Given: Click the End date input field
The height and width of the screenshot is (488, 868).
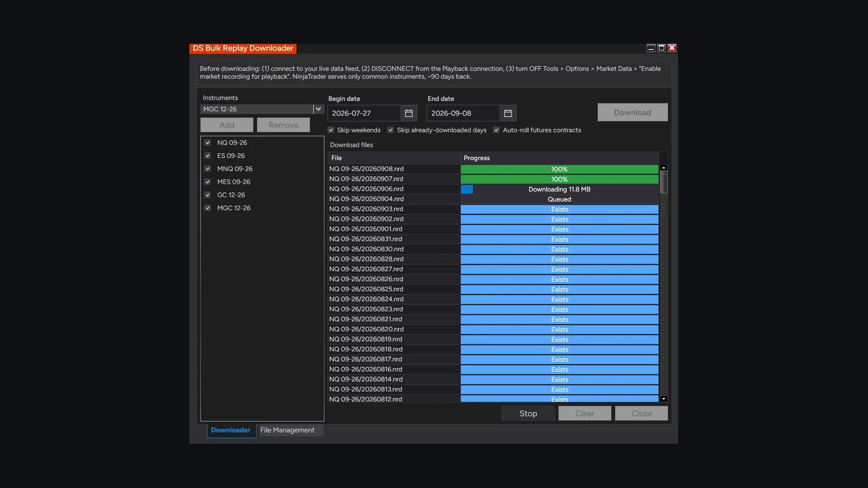Looking at the screenshot, I should pos(464,113).
